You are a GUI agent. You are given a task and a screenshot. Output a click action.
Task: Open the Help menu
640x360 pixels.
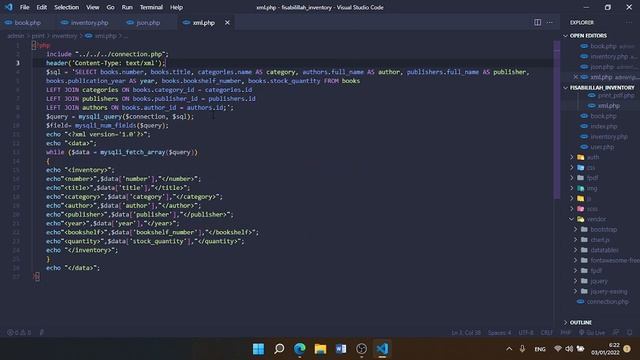point(176,7)
